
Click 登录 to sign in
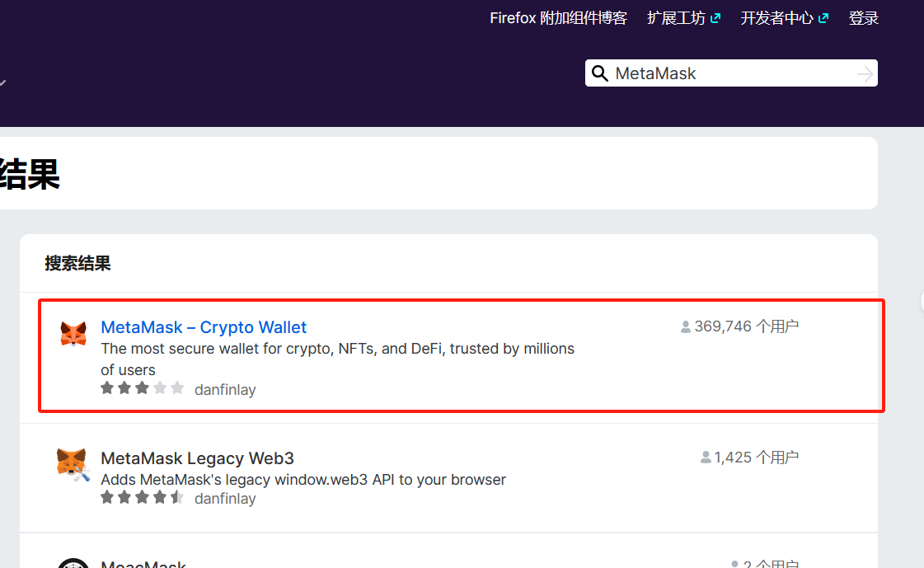coord(863,18)
